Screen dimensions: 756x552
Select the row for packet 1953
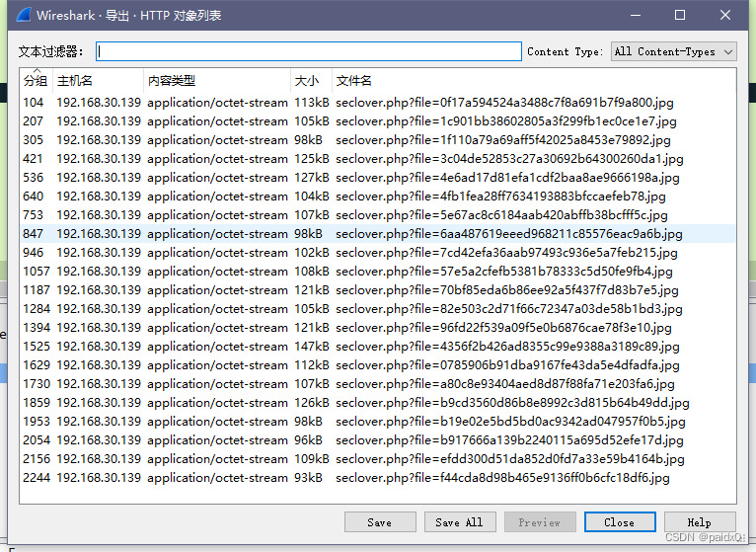tap(378, 422)
